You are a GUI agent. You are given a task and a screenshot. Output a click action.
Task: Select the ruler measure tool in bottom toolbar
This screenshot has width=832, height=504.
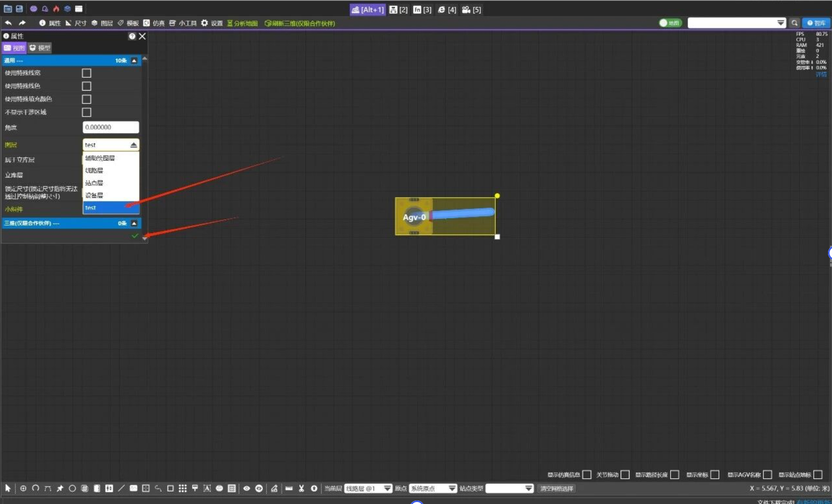(x=289, y=489)
